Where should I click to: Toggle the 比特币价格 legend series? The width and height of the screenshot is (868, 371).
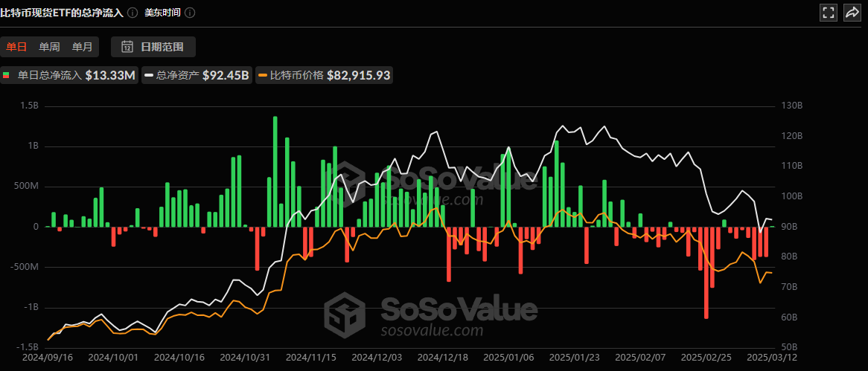325,76
